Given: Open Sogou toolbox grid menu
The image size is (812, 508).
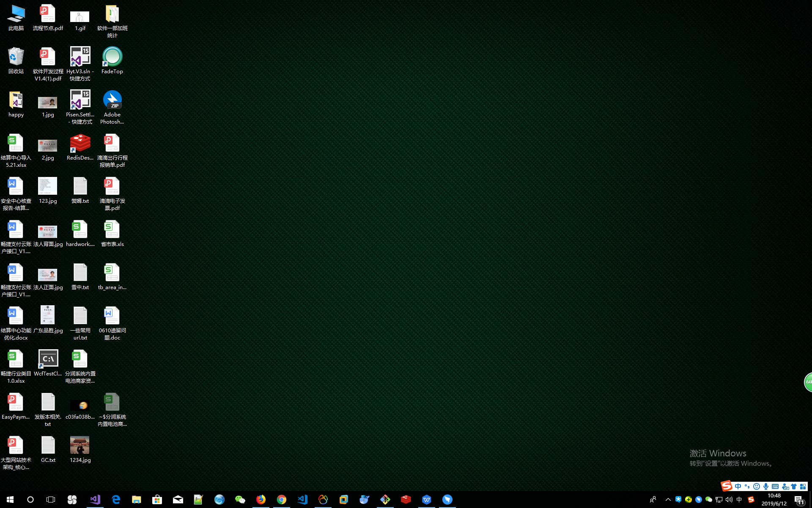Looking at the screenshot, I should tap(803, 486).
